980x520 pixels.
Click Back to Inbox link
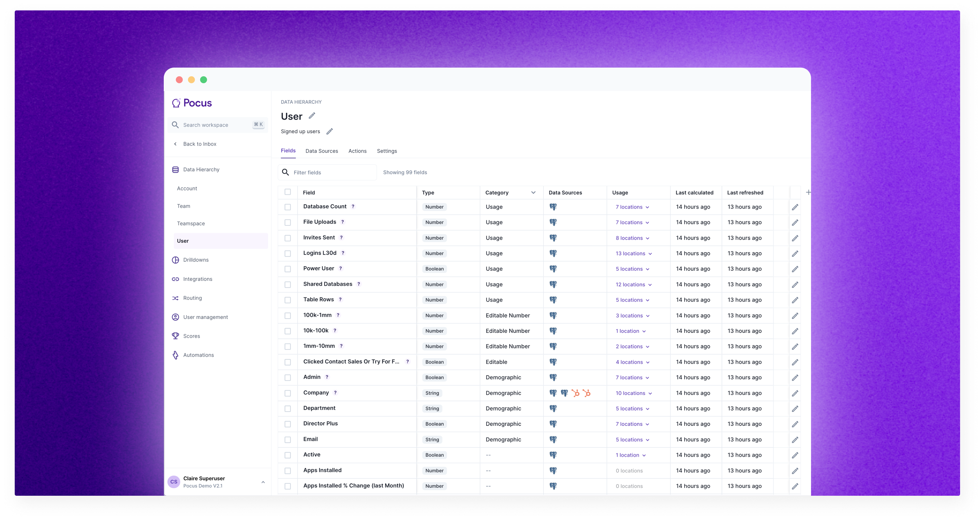199,144
